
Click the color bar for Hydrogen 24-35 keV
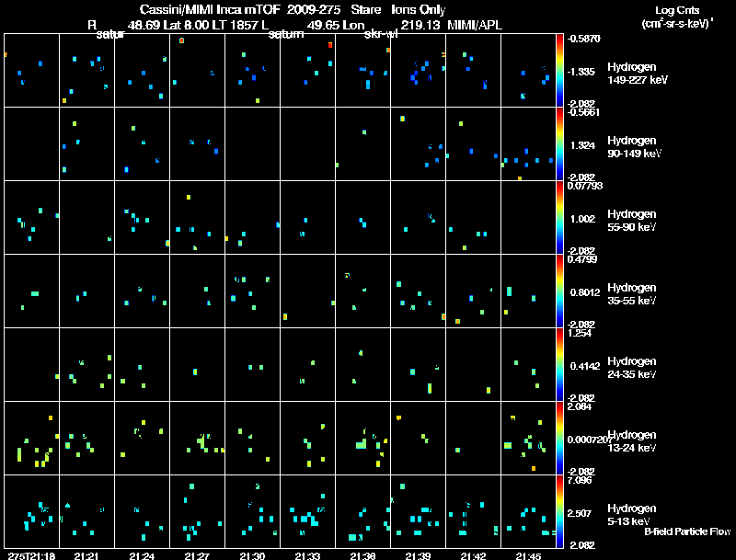(559, 365)
